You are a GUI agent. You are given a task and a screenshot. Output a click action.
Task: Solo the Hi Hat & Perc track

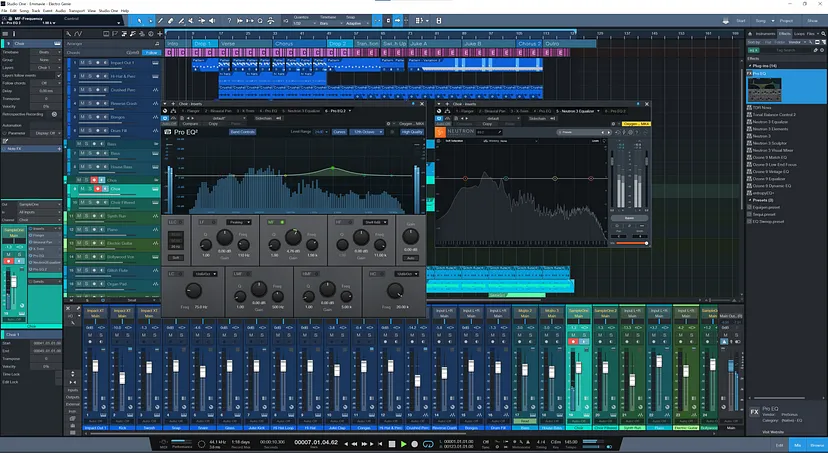(90, 76)
